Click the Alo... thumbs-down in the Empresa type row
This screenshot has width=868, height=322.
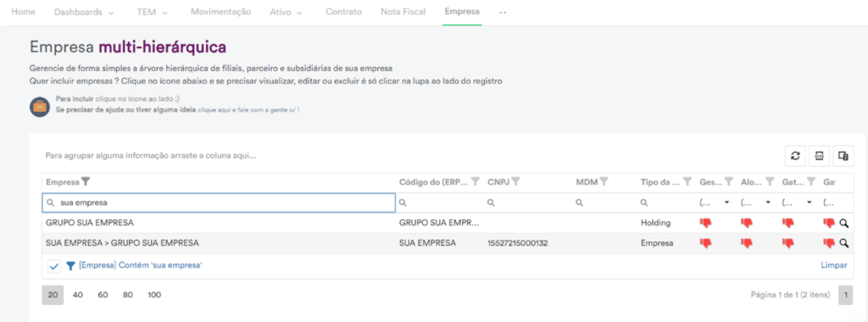(x=747, y=243)
